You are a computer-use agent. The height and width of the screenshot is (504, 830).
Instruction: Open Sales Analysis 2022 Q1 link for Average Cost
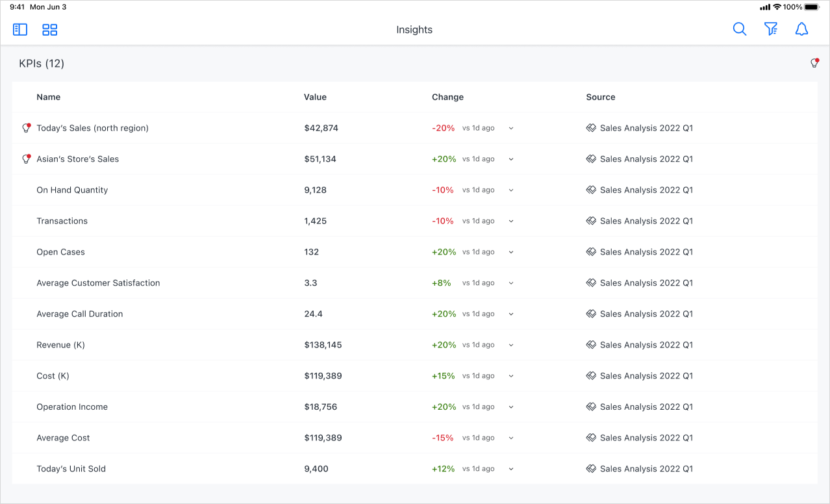click(646, 438)
